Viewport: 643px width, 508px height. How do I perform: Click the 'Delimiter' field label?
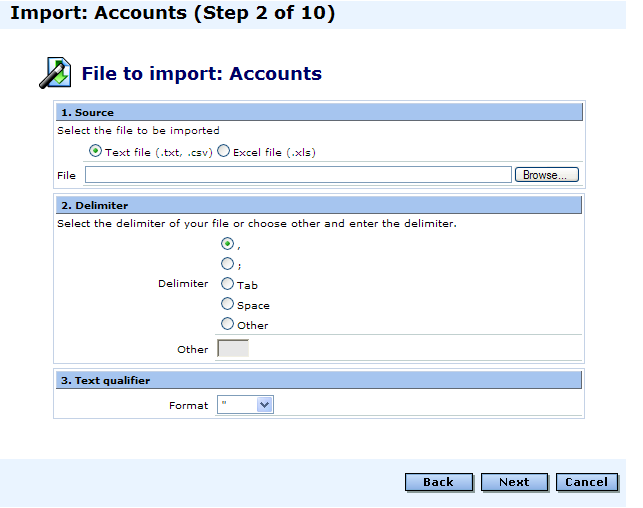[183, 283]
